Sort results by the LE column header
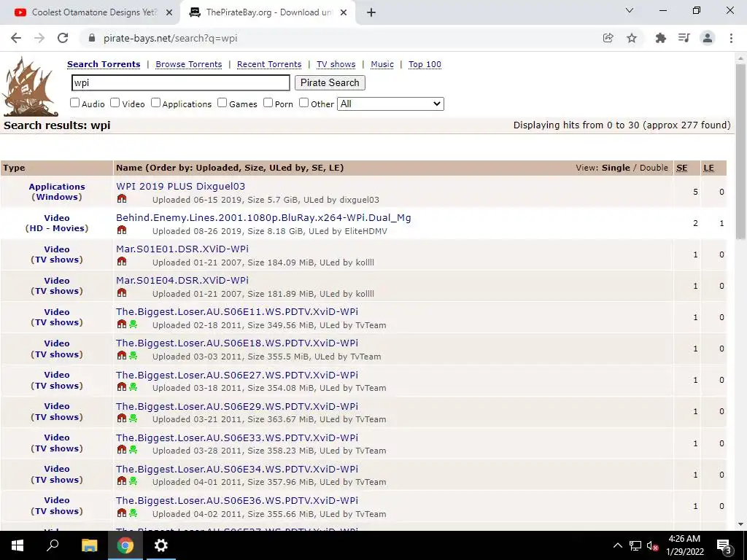 click(x=708, y=168)
